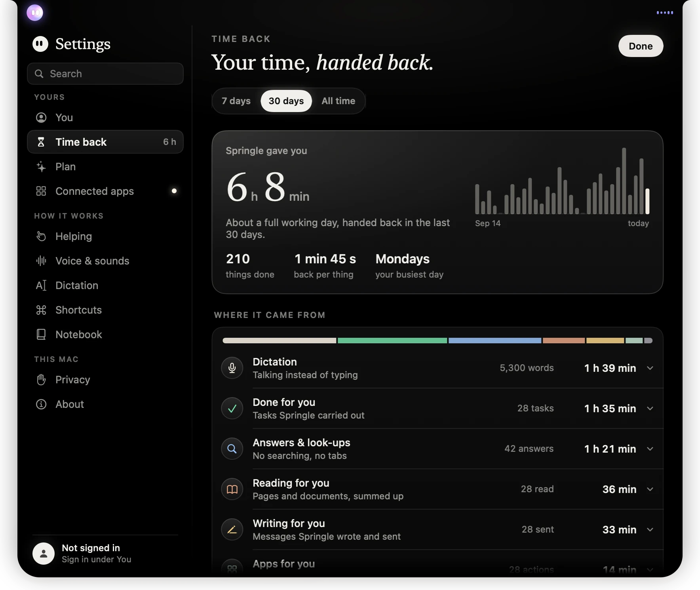Click the Springle orb icon at top left
The image size is (700, 590).
(35, 13)
